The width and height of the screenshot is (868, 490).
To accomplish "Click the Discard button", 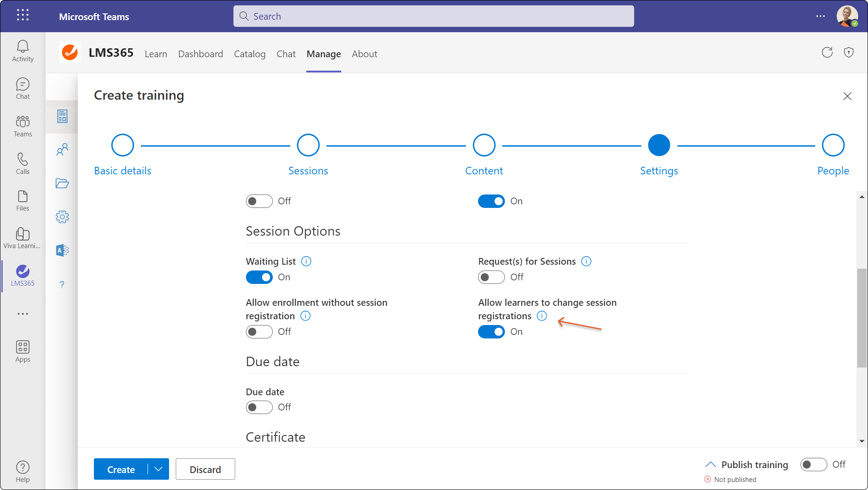I will pyautogui.click(x=205, y=469).
